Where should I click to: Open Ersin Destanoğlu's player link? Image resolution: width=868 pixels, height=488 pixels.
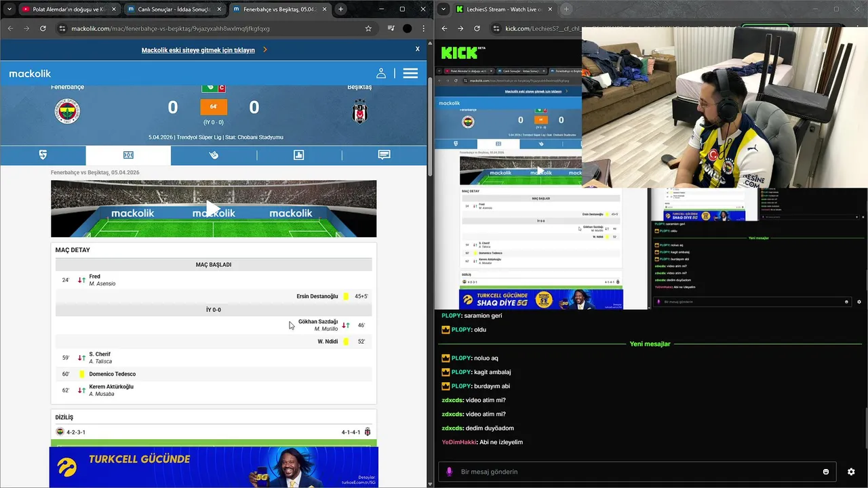317,296
